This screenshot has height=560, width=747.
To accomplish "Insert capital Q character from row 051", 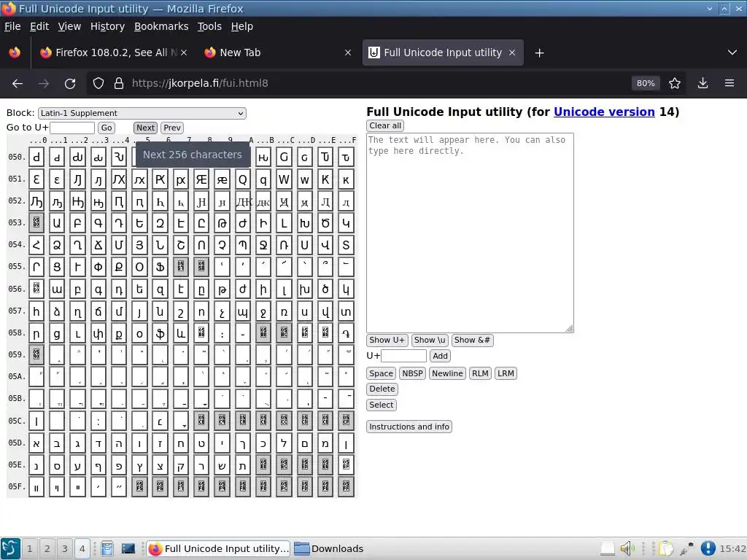I will point(242,180).
